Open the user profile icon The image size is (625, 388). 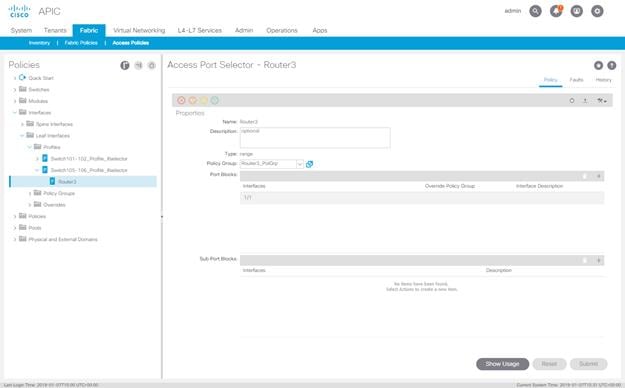577,11
